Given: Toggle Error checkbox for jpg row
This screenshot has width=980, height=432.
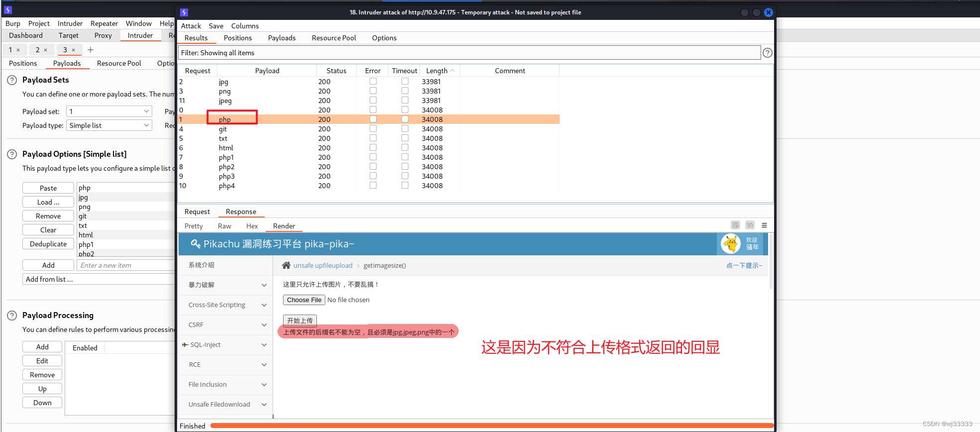Looking at the screenshot, I should tap(373, 81).
